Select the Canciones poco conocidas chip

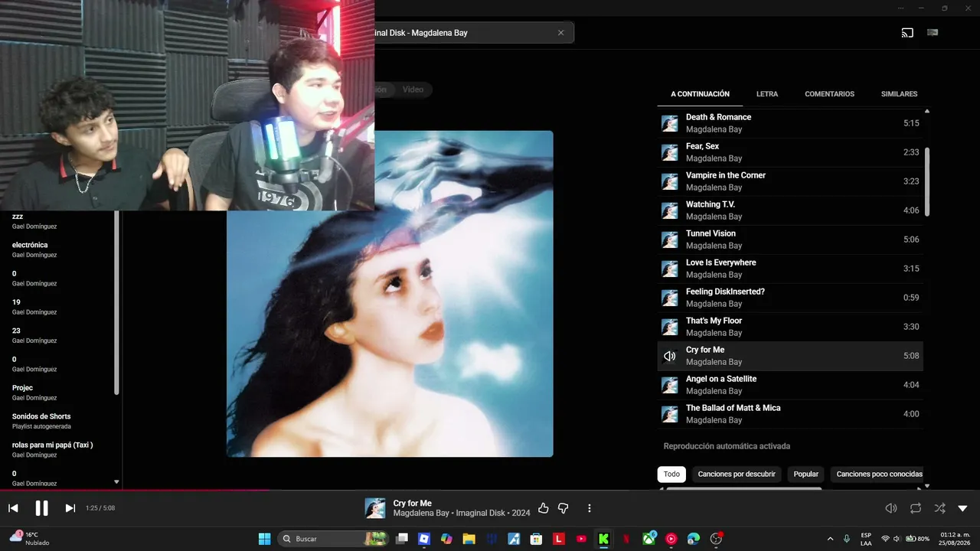[879, 474]
